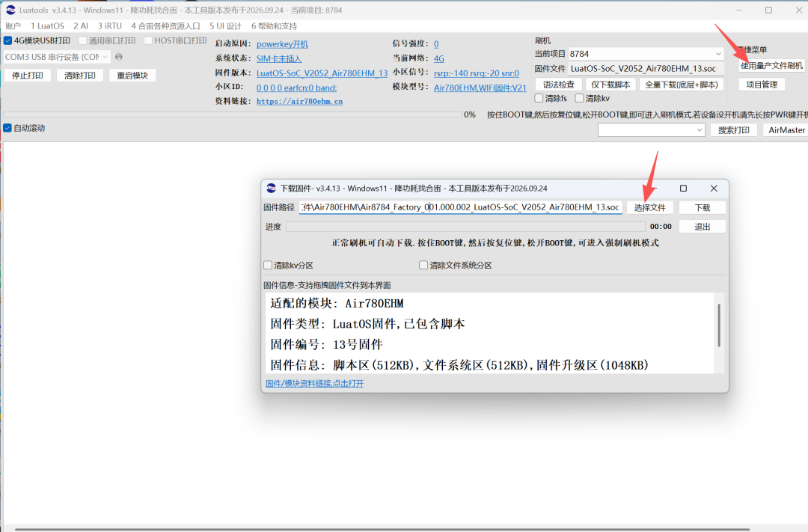Click rsrp:-140 rsrq:-20 snr:0 link
The image size is (808, 532).
[x=477, y=73]
